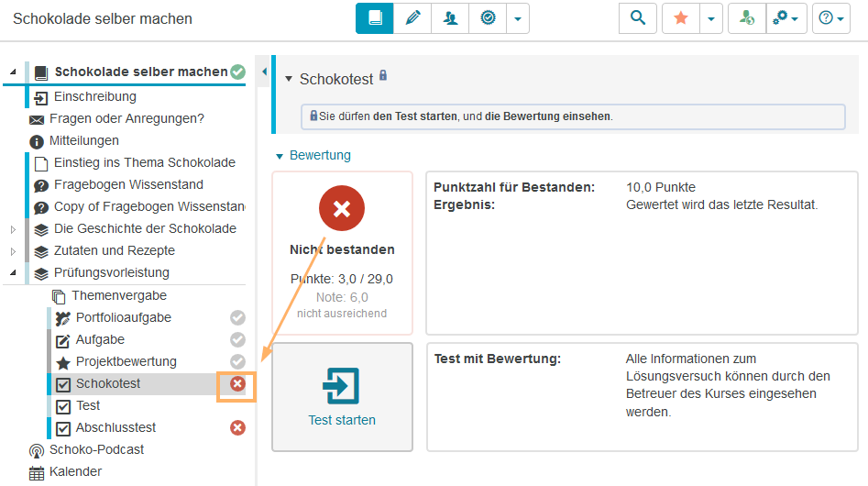Open Projektbewertung in the tree
The image size is (868, 486).
point(126,361)
